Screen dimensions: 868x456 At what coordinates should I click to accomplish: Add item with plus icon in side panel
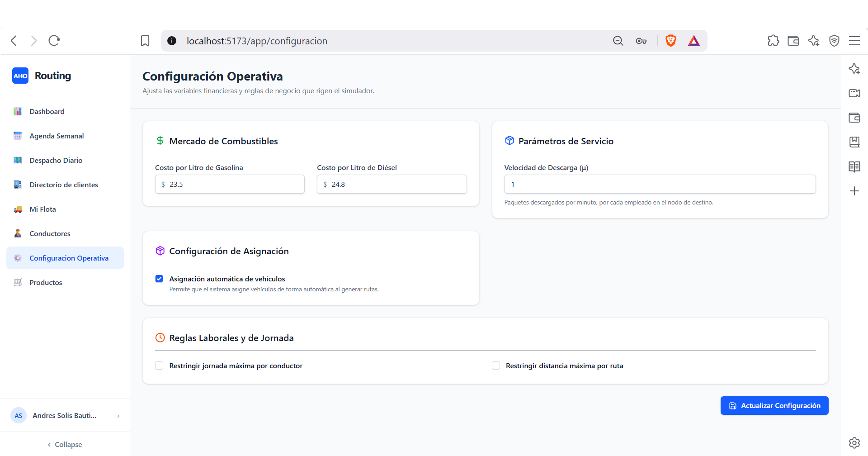coord(854,191)
